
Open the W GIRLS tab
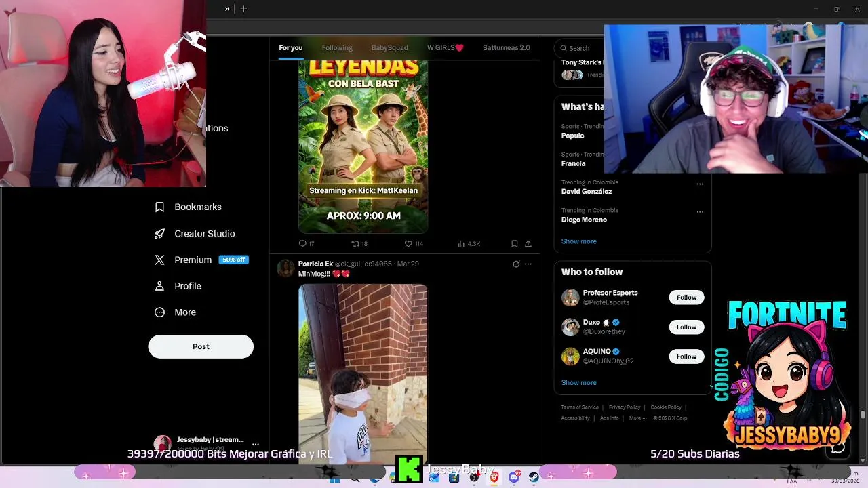(446, 47)
